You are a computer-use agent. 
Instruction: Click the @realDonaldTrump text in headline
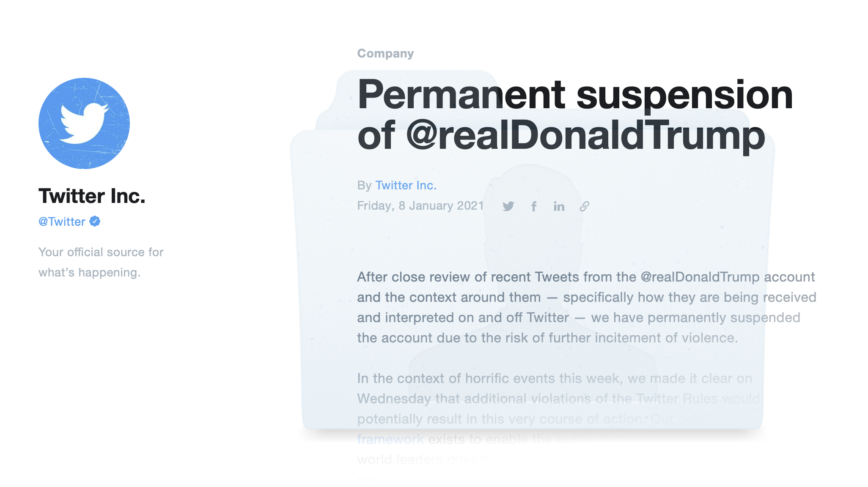[x=586, y=135]
